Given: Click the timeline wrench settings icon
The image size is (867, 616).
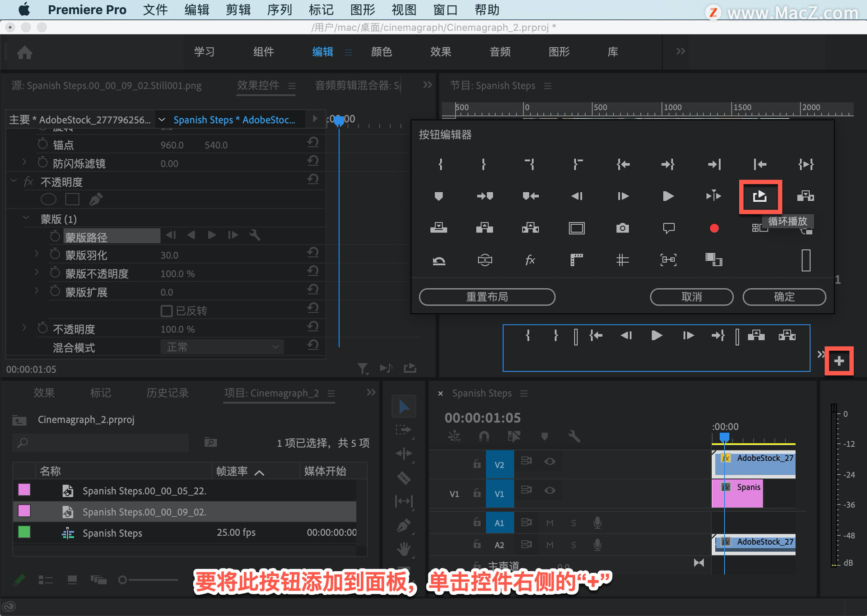Looking at the screenshot, I should (x=573, y=436).
